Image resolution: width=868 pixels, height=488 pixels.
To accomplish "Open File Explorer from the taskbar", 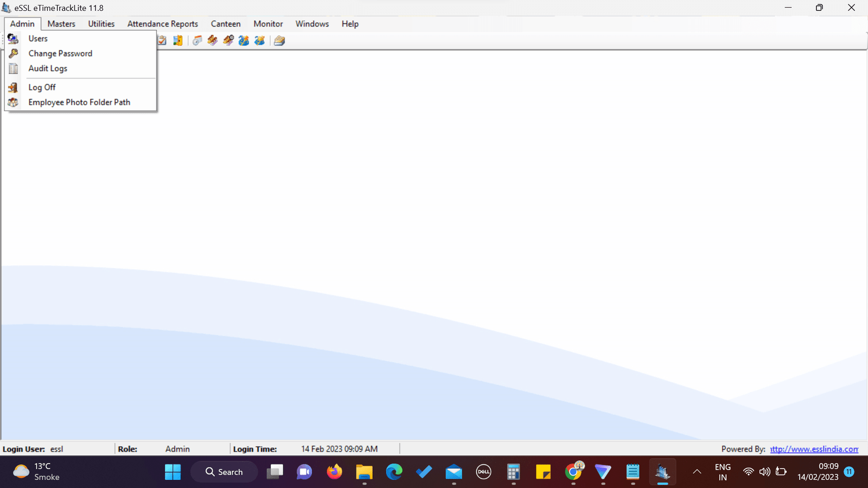I will point(364,472).
